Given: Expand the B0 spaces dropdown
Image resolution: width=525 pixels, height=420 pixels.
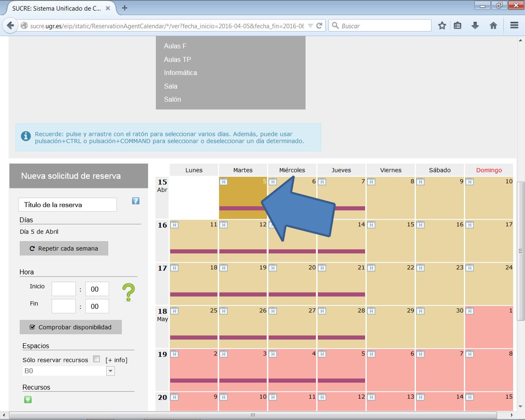Looking at the screenshot, I should click(x=110, y=371).
